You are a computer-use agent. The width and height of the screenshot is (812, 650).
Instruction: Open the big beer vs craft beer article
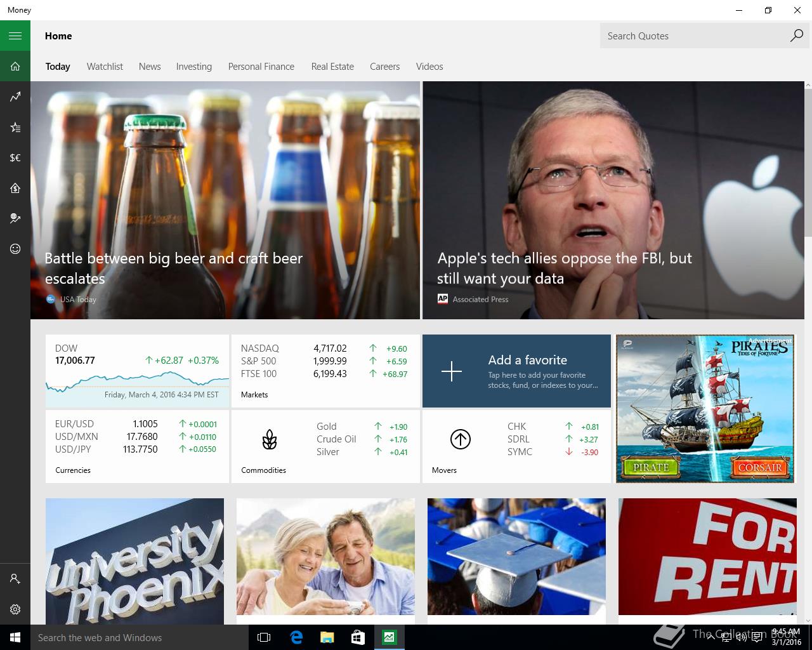tap(225, 200)
